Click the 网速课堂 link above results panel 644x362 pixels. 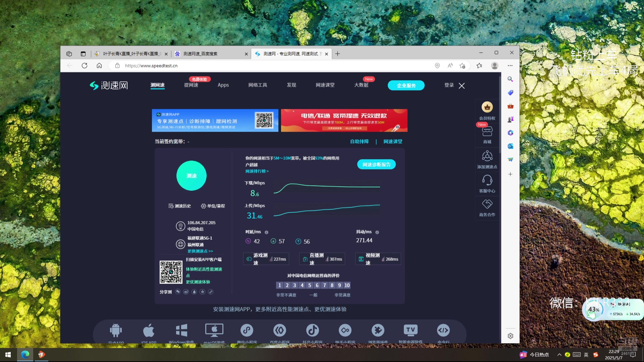(x=393, y=141)
